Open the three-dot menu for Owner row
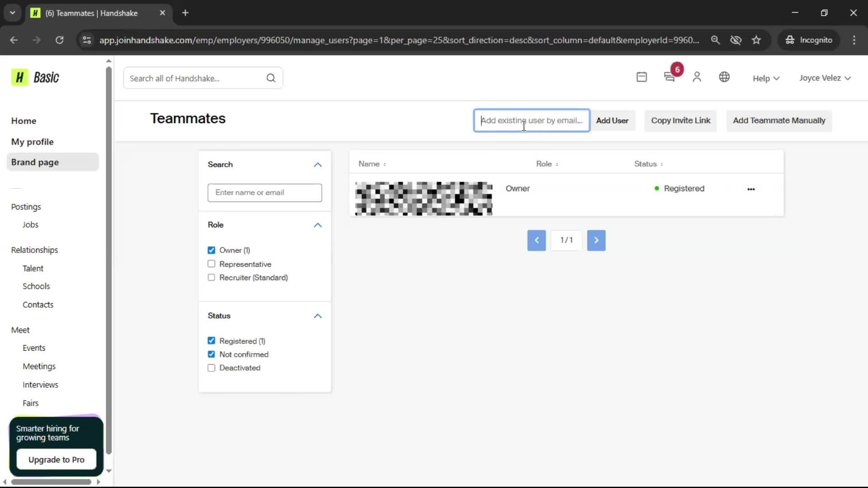The image size is (868, 488). [751, 189]
